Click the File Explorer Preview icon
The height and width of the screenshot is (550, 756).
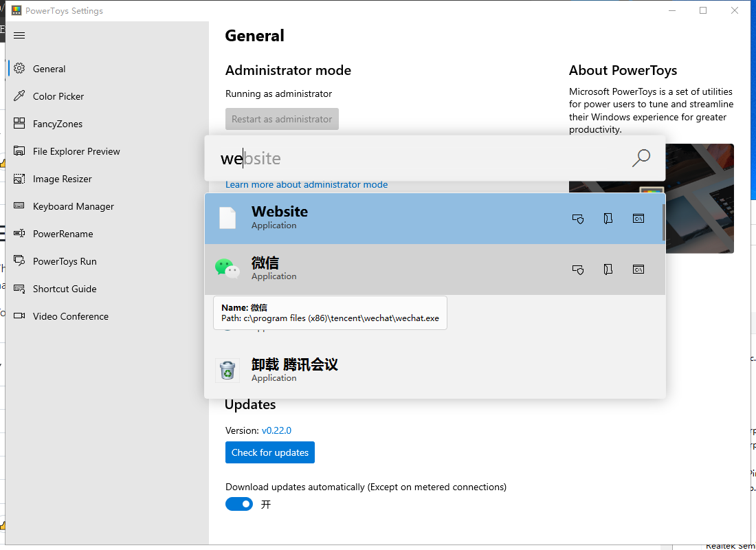19,151
